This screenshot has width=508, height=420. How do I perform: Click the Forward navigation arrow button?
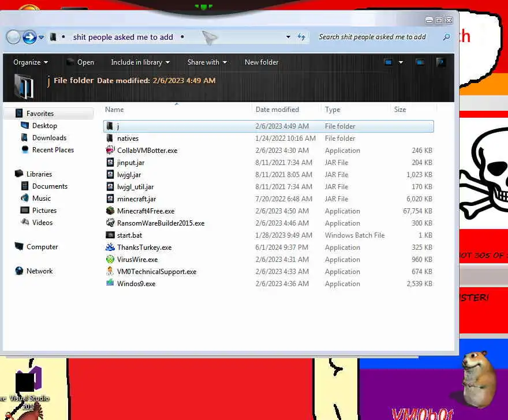coord(29,37)
